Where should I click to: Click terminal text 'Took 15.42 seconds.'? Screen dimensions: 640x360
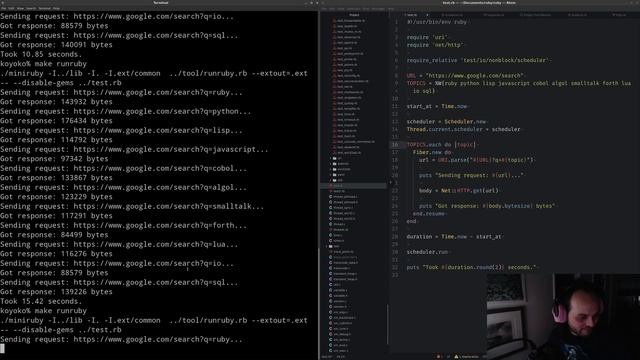41,301
